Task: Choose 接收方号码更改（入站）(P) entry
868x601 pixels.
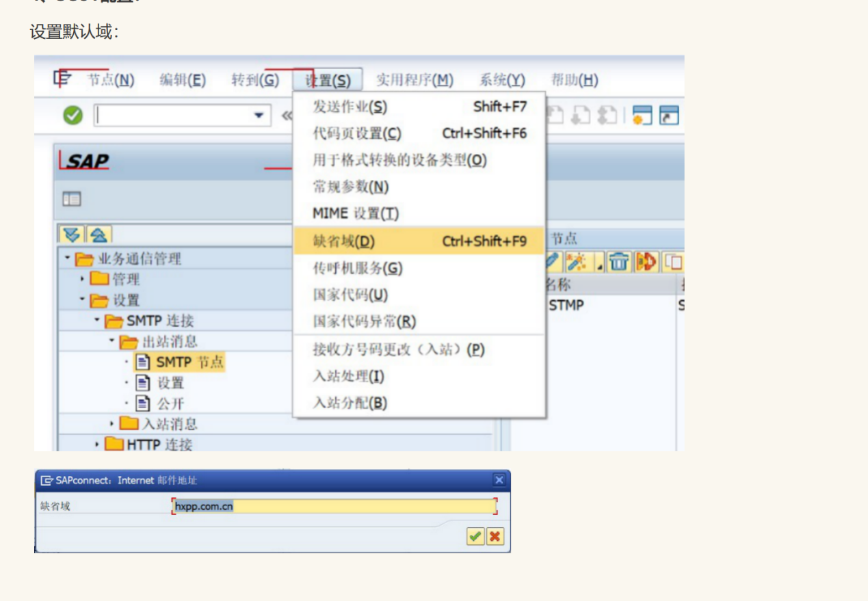Action: click(x=419, y=349)
